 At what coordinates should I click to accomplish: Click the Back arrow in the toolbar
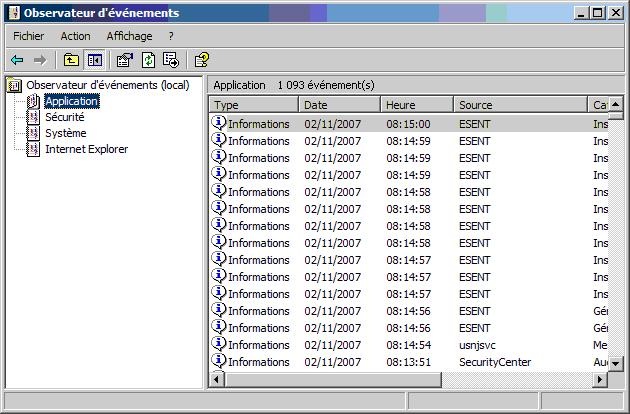click(17, 60)
